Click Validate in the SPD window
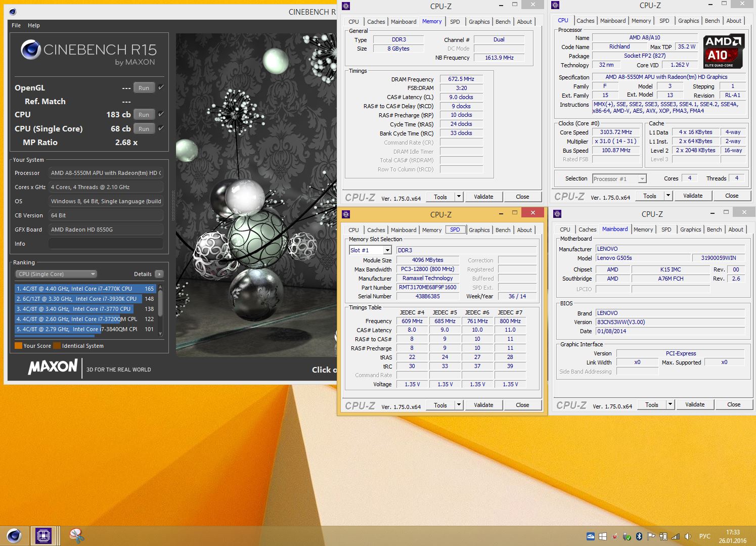Image resolution: width=756 pixels, height=546 pixels. (483, 405)
